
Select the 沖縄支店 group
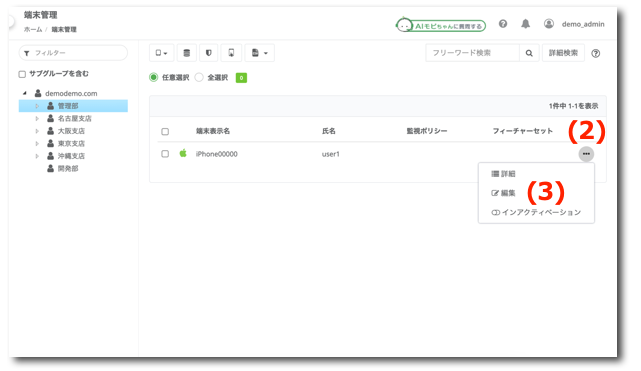(71, 156)
